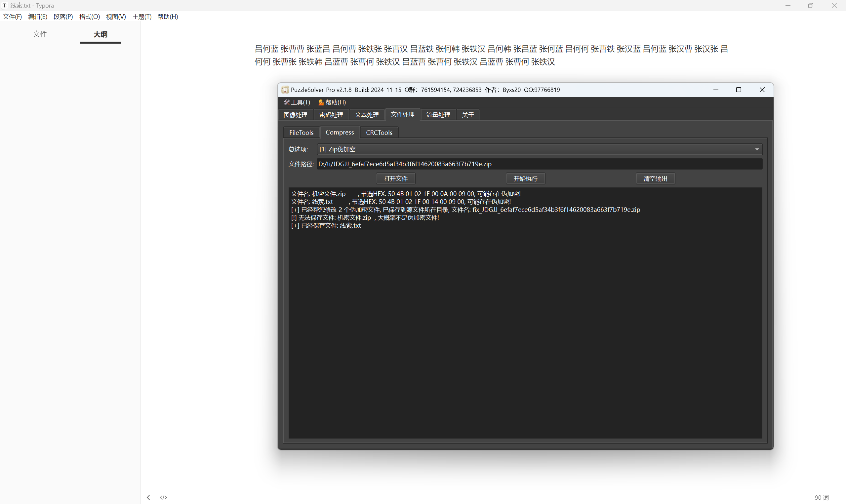
Task: Open the 文件(F) menu in Typora
Action: [13, 17]
